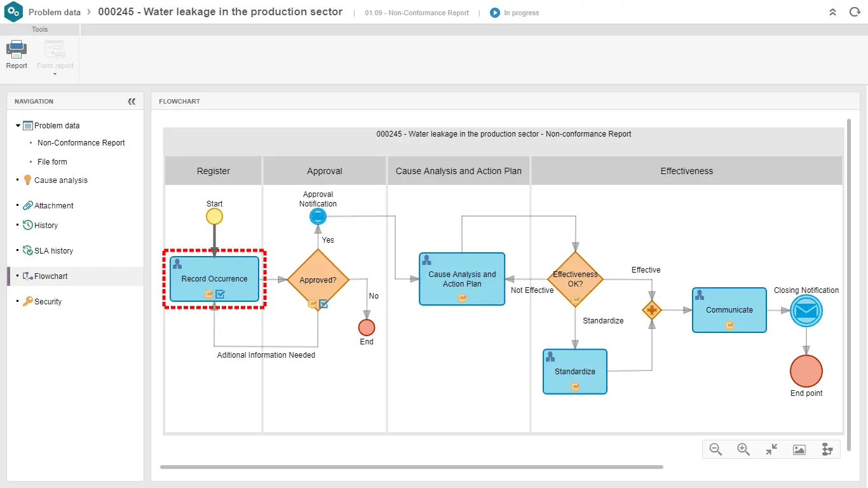Zoom in on the flowchart diagram
Screen dimensions: 868x488
743,449
